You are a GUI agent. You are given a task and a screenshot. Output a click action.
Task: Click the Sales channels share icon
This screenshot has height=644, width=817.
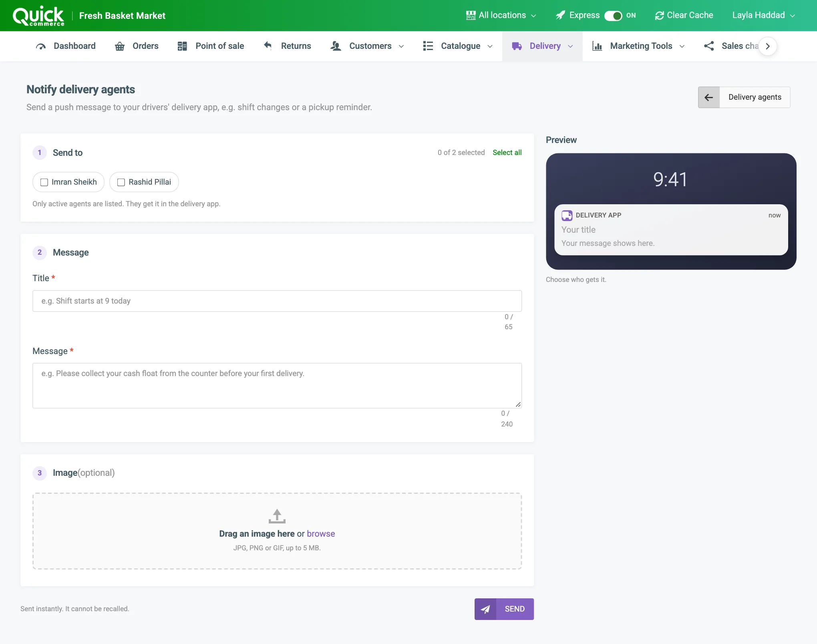[709, 46]
